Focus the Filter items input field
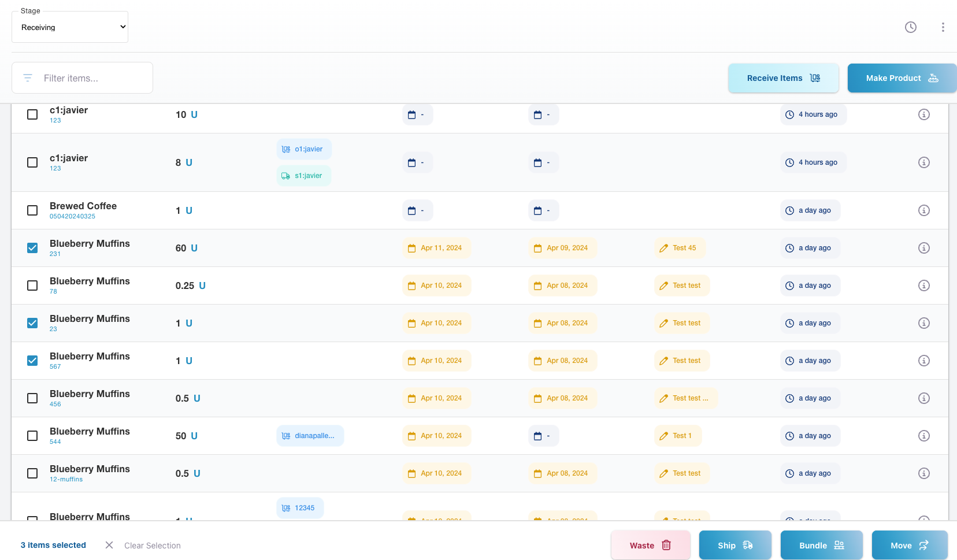The height and width of the screenshot is (560, 957). click(x=92, y=78)
